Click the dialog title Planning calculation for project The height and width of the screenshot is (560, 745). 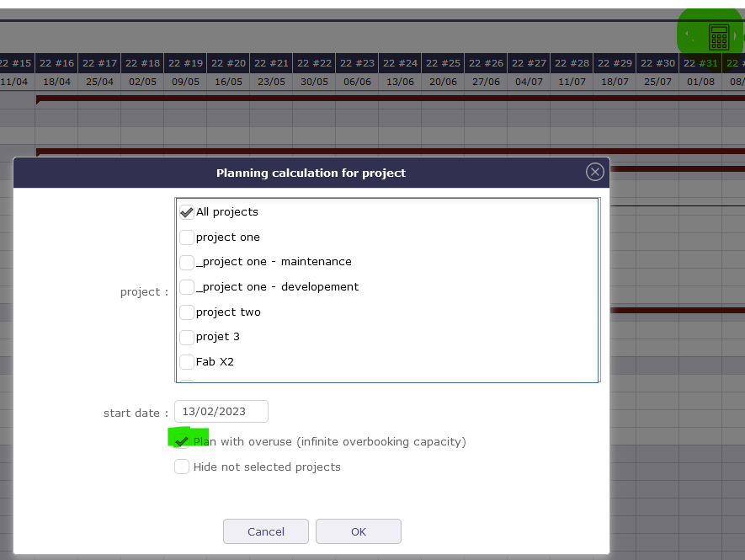311,173
